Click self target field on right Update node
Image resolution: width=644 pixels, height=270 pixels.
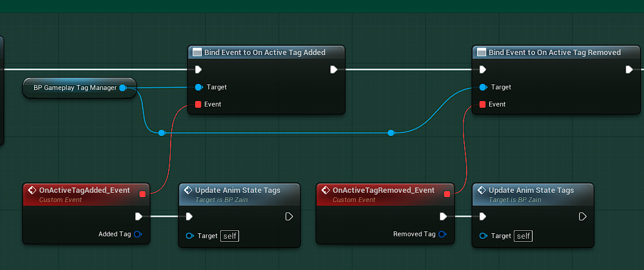(523, 236)
